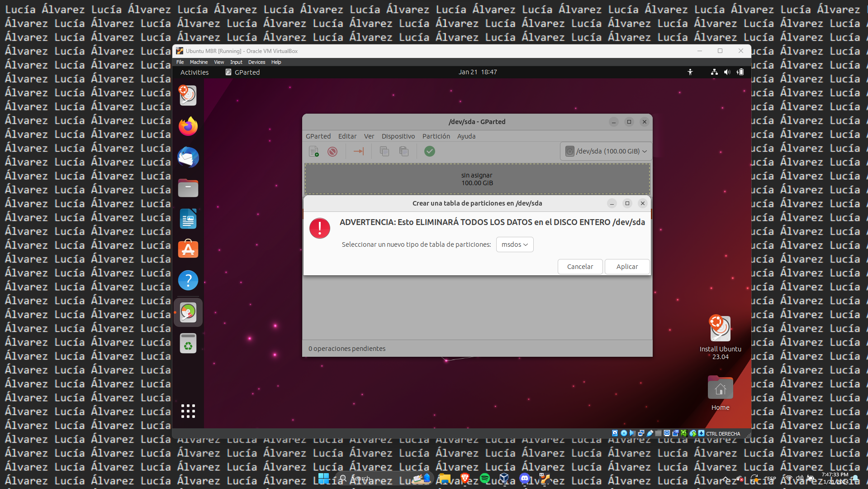Expand the msdos partition table type dropdown

tap(515, 244)
